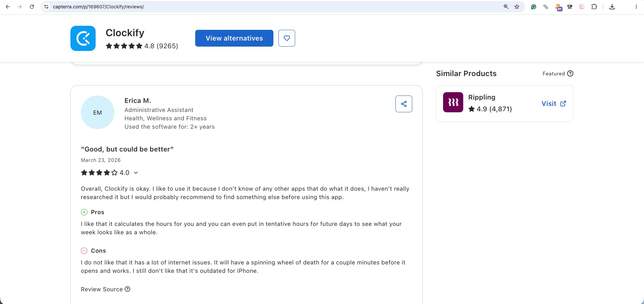Open the Chrome three-dot menu
Viewport: 644px width, 304px height.
click(x=636, y=7)
